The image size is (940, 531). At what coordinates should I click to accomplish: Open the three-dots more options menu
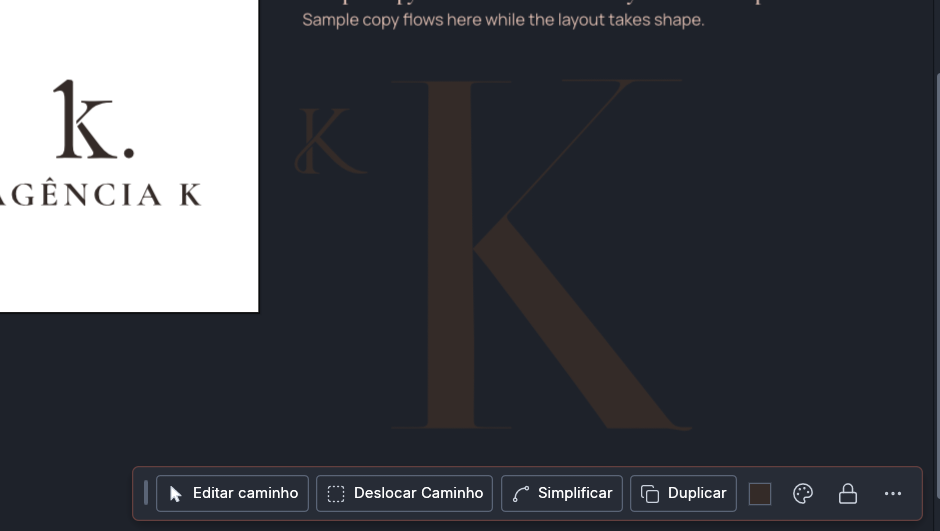[x=893, y=494]
